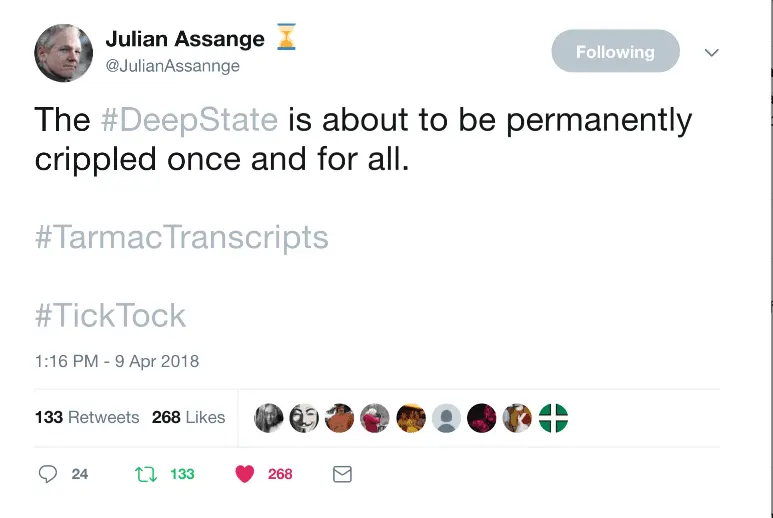Image resolution: width=773 pixels, height=518 pixels.
Task: Click the Guy Fawkes mask liker avatar
Action: (304, 418)
